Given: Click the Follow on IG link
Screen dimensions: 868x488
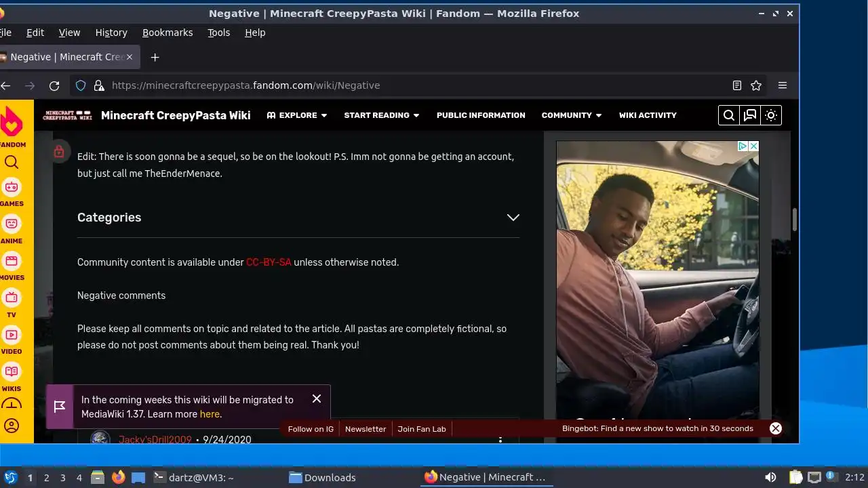Looking at the screenshot, I should pos(311,429).
